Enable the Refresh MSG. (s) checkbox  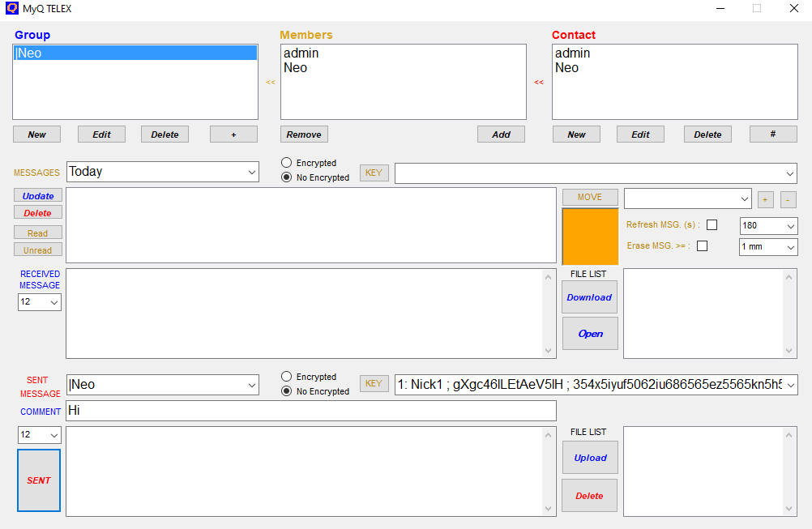coord(712,224)
